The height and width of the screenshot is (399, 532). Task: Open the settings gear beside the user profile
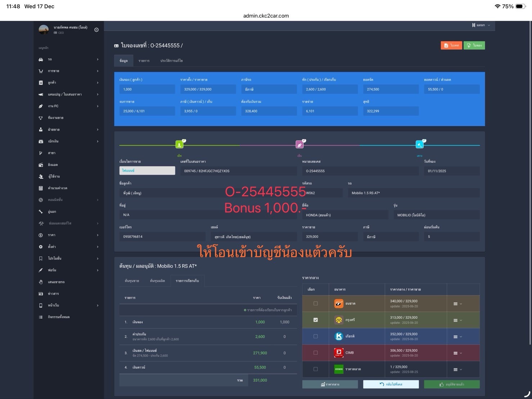(x=96, y=30)
